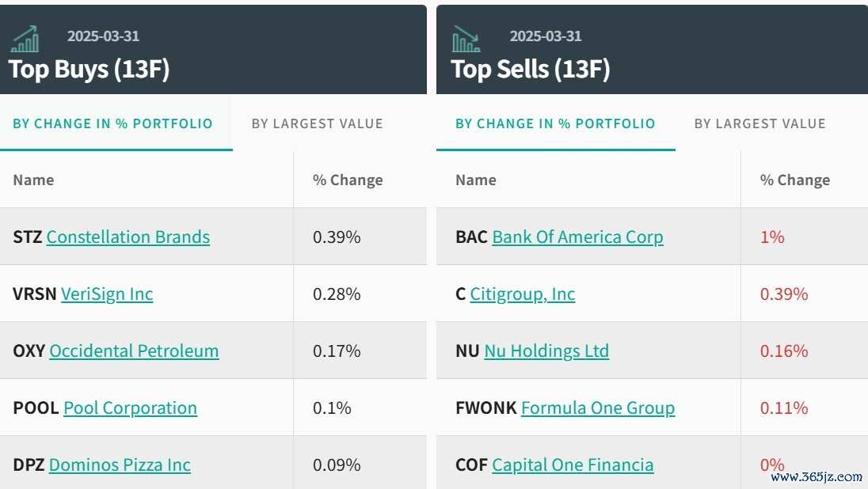This screenshot has height=489, width=868.
Task: Click the Top Buys '% Change' column header
Action: point(348,180)
